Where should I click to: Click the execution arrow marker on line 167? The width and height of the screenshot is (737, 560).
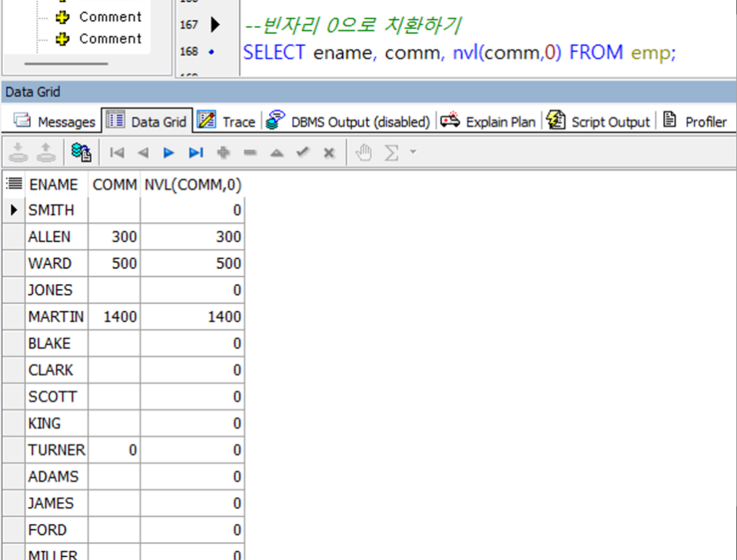click(215, 25)
